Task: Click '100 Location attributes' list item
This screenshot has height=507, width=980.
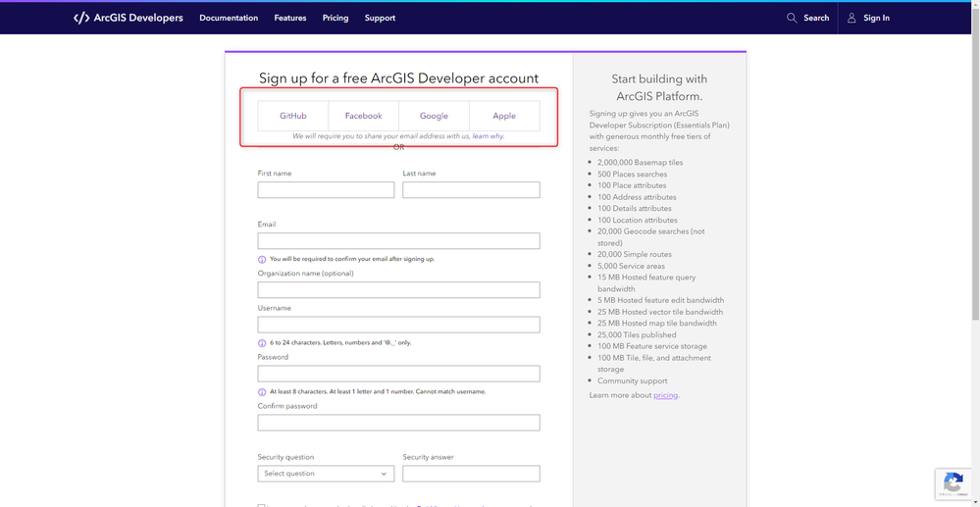Action: pyautogui.click(x=638, y=220)
